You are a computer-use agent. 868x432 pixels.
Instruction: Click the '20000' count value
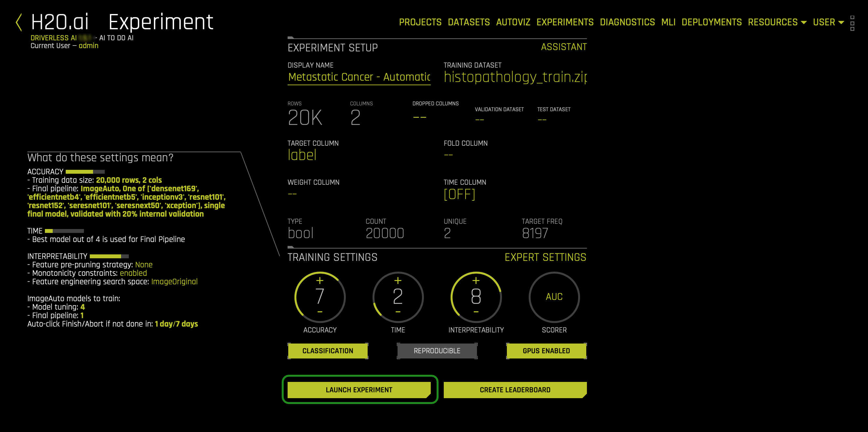(385, 233)
